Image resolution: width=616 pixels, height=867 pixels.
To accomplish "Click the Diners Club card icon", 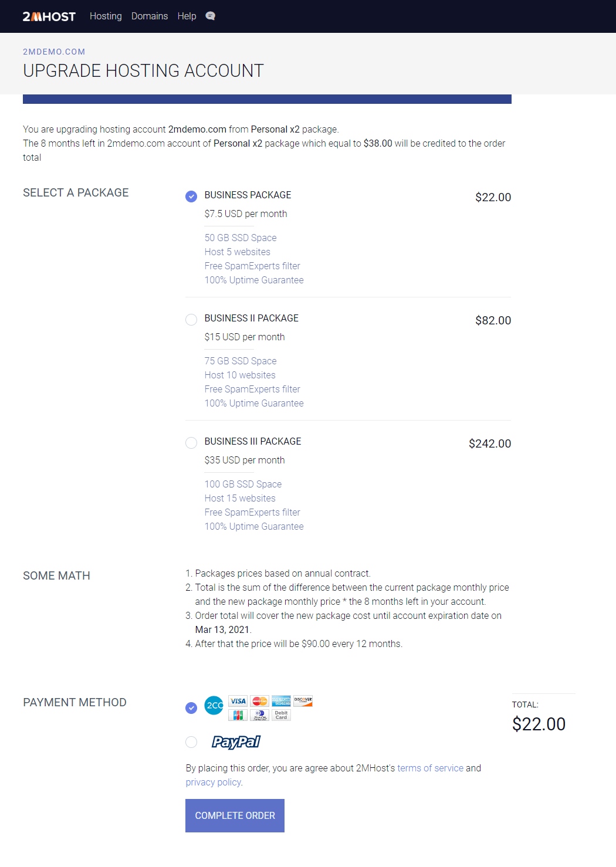I will coord(259,715).
